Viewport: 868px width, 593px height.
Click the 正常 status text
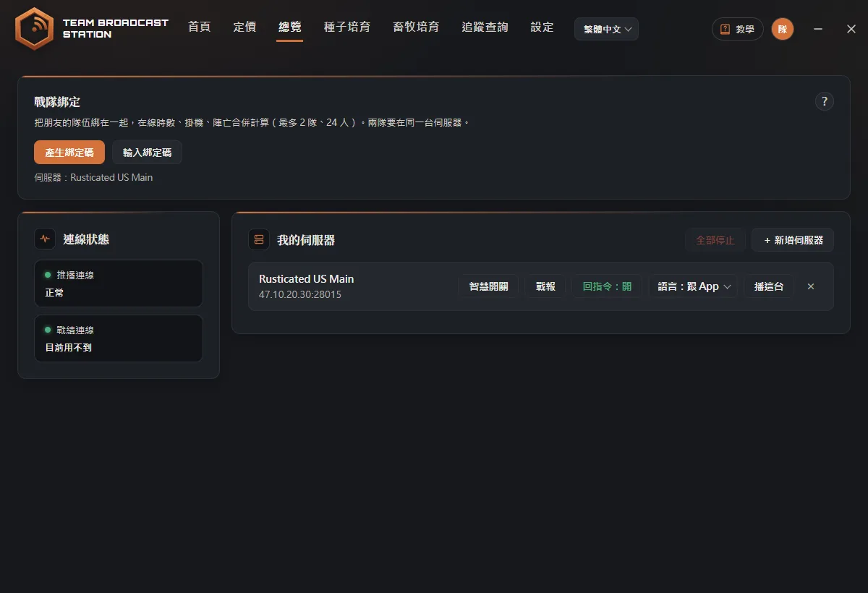coord(54,293)
